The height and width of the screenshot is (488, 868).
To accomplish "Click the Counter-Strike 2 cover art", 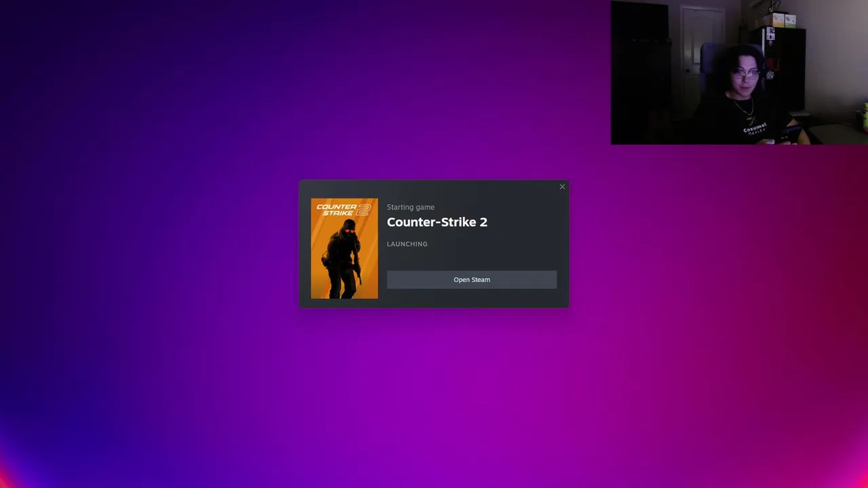I will pyautogui.click(x=344, y=249).
